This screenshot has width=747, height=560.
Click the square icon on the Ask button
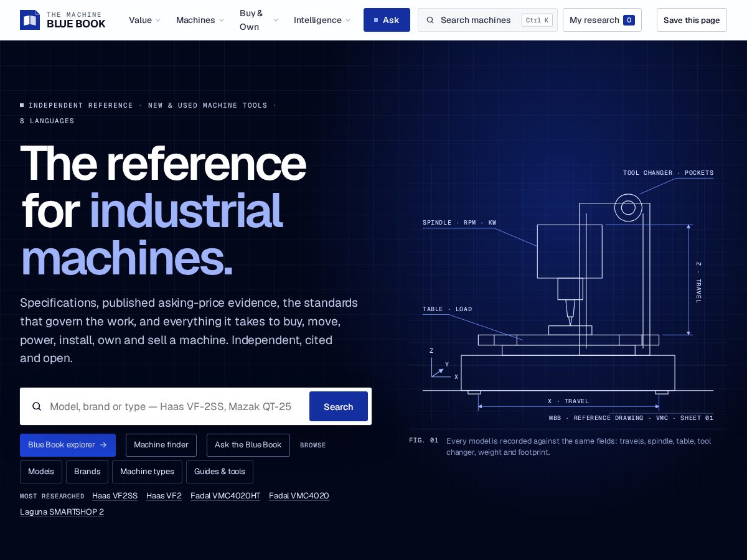tap(376, 20)
